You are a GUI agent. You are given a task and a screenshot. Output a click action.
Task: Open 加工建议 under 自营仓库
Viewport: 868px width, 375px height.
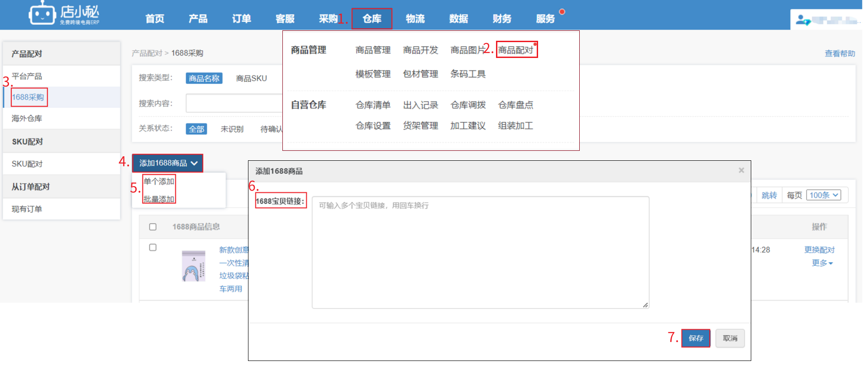click(x=468, y=125)
